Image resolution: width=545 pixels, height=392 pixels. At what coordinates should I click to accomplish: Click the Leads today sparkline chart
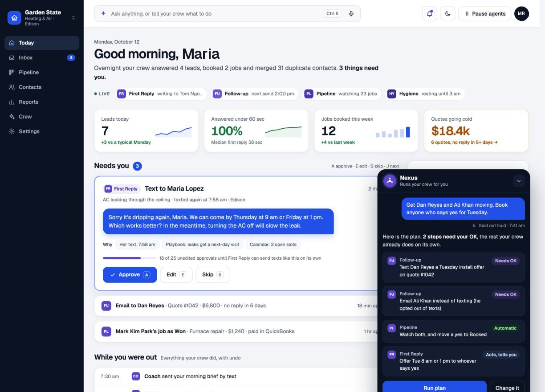(173, 131)
